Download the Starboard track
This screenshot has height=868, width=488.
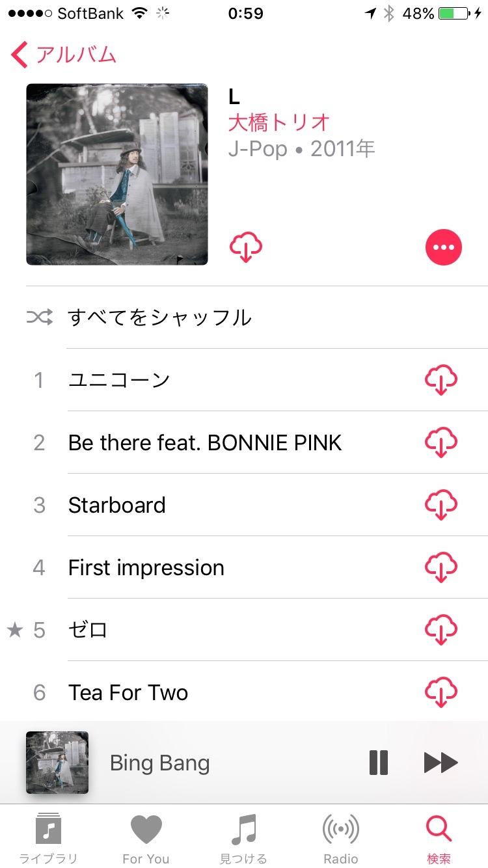click(441, 505)
